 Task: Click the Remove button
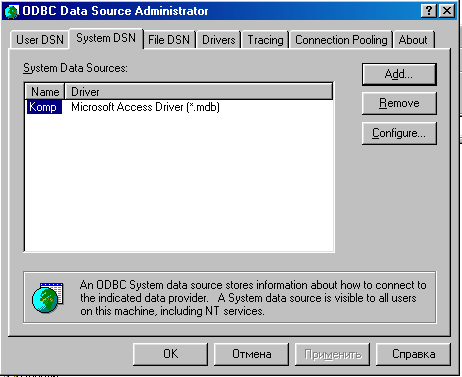pyautogui.click(x=399, y=103)
